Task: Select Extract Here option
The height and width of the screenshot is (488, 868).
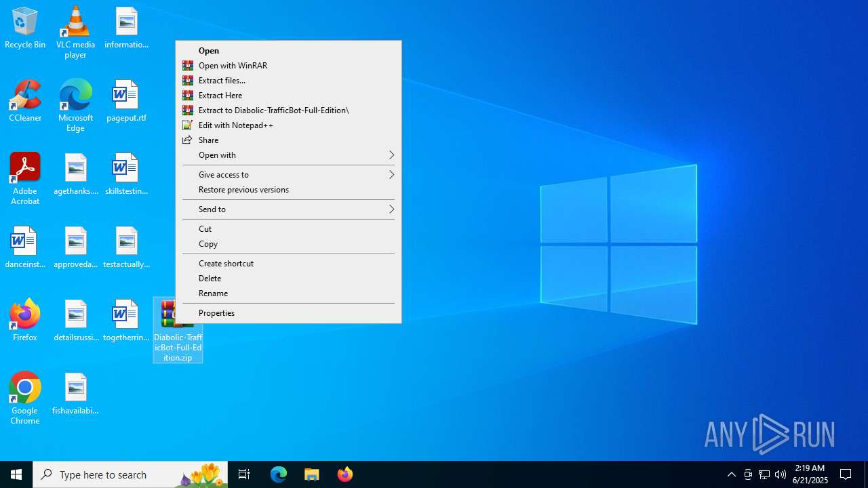Action: pyautogui.click(x=288, y=96)
